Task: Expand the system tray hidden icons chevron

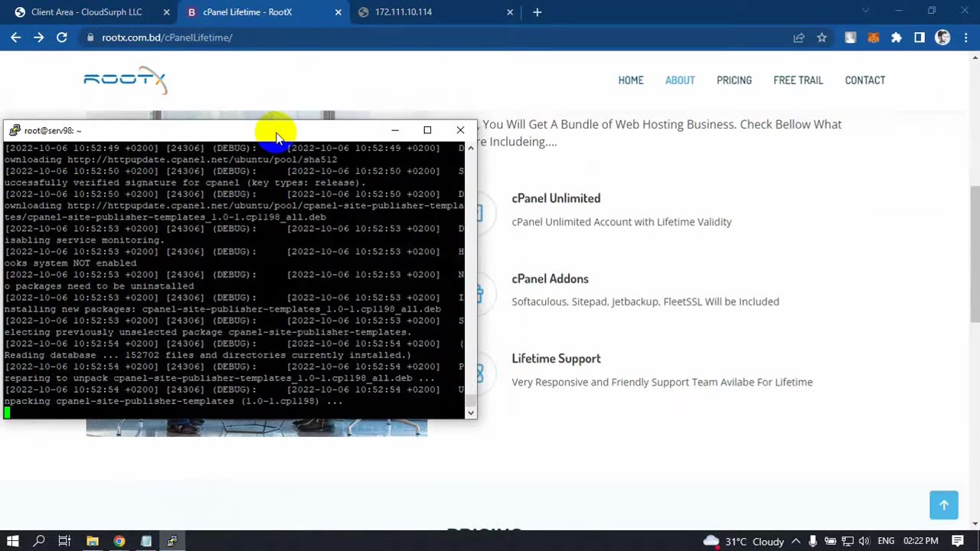Action: [x=796, y=541]
